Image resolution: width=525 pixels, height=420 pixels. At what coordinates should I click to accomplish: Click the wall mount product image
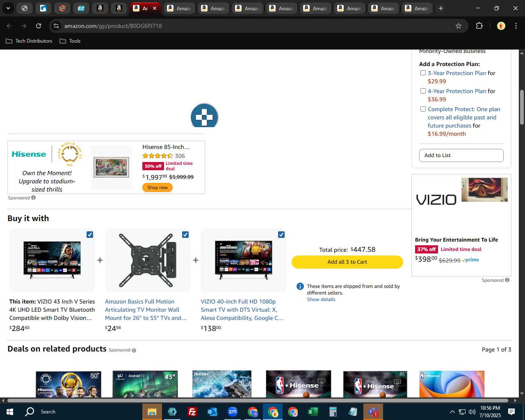pos(148,260)
